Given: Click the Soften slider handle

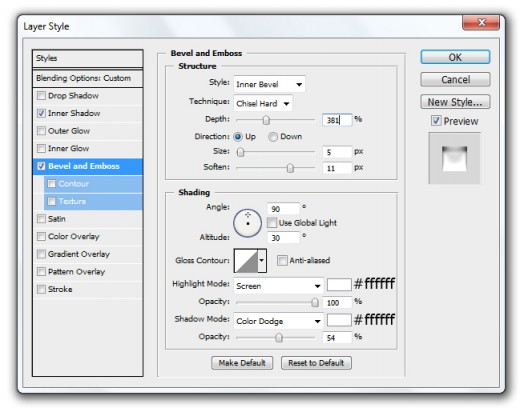Looking at the screenshot, I should point(290,168).
